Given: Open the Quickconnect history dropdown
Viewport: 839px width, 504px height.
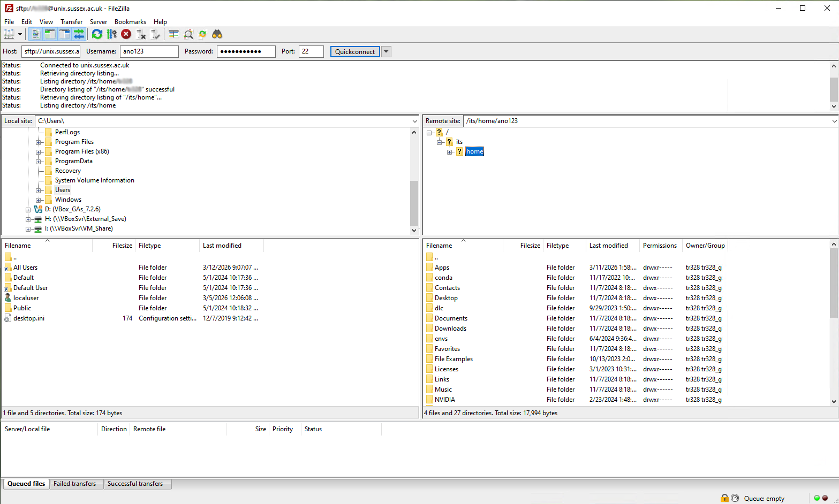Looking at the screenshot, I should [x=386, y=51].
